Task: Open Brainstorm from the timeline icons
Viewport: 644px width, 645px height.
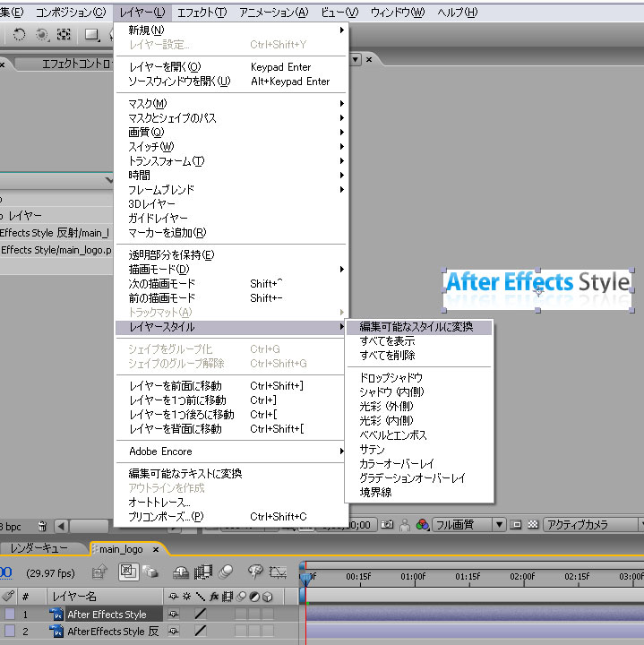Action: point(255,572)
